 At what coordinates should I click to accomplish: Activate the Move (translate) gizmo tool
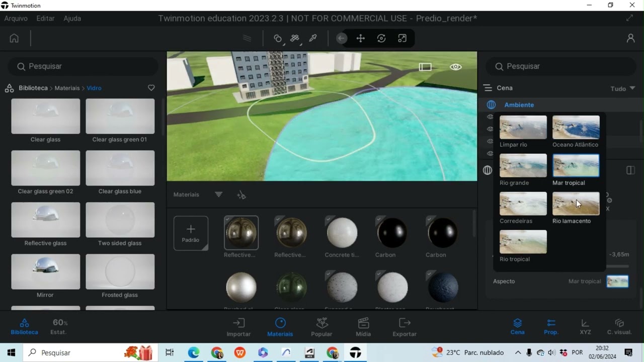pyautogui.click(x=361, y=38)
